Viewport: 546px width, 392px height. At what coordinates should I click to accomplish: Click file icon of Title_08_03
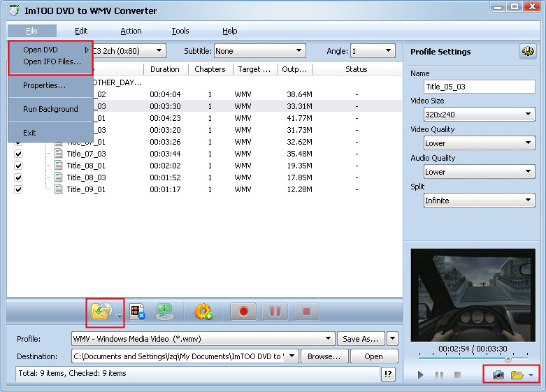[59, 177]
